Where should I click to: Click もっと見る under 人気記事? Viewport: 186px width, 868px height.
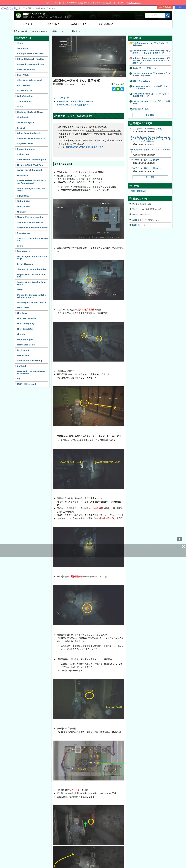pos(150,115)
